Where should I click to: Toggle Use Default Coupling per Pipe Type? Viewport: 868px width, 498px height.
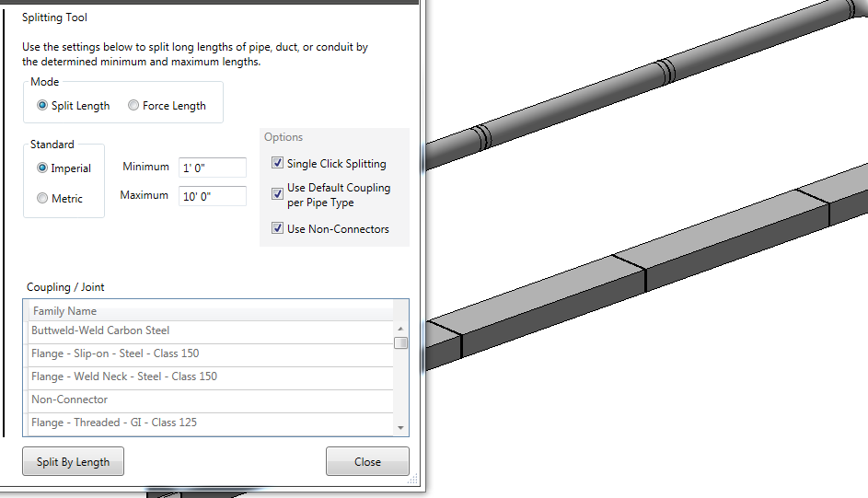(277, 193)
